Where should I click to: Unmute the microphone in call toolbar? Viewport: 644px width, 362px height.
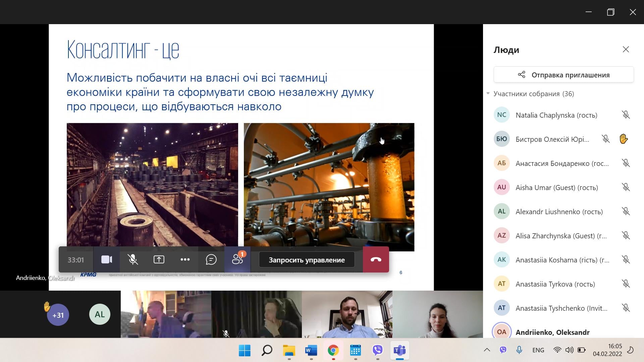(x=133, y=260)
